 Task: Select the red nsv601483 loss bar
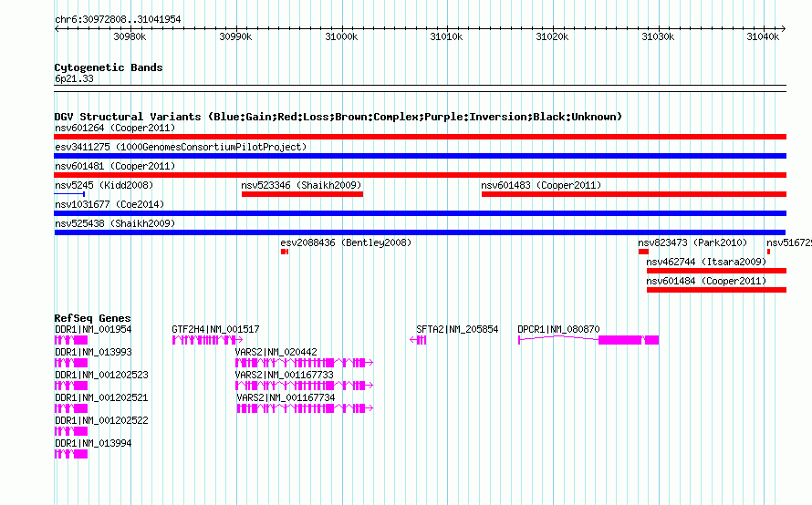634,194
